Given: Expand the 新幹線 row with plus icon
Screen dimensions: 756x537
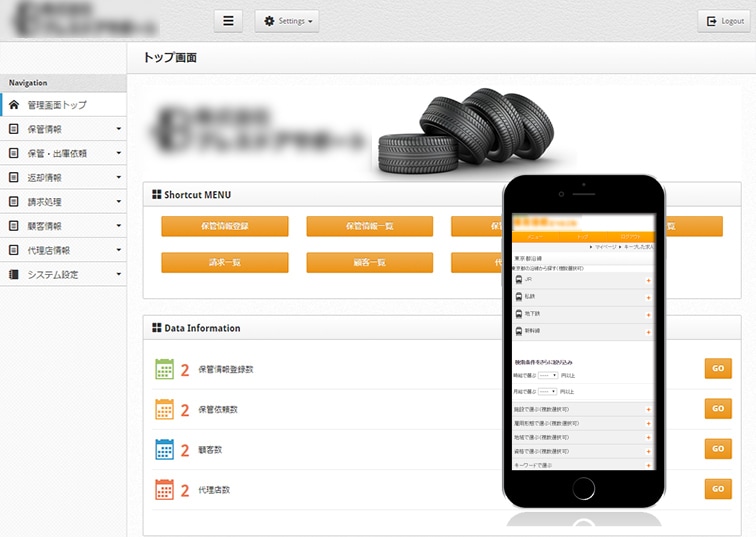Looking at the screenshot, I should tap(648, 332).
